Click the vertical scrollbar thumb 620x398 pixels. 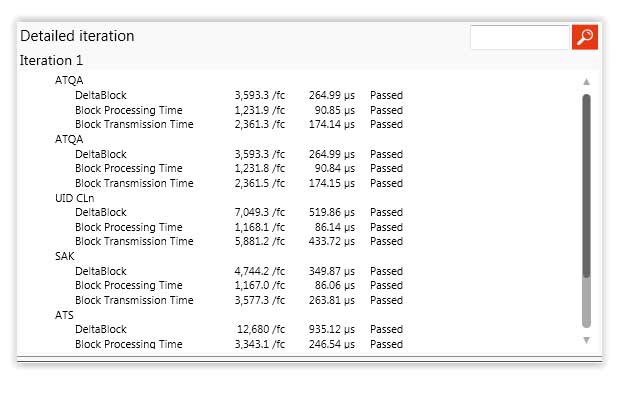click(x=586, y=186)
